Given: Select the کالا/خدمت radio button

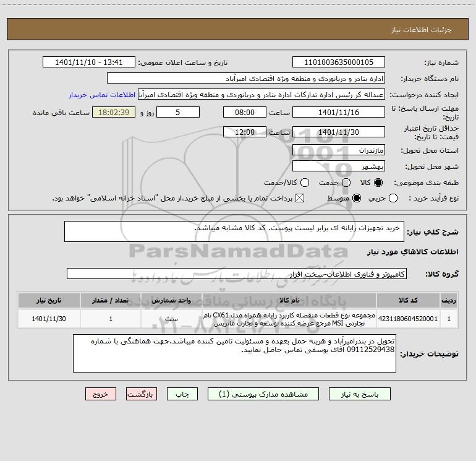Looking at the screenshot, I should pos(305,183).
